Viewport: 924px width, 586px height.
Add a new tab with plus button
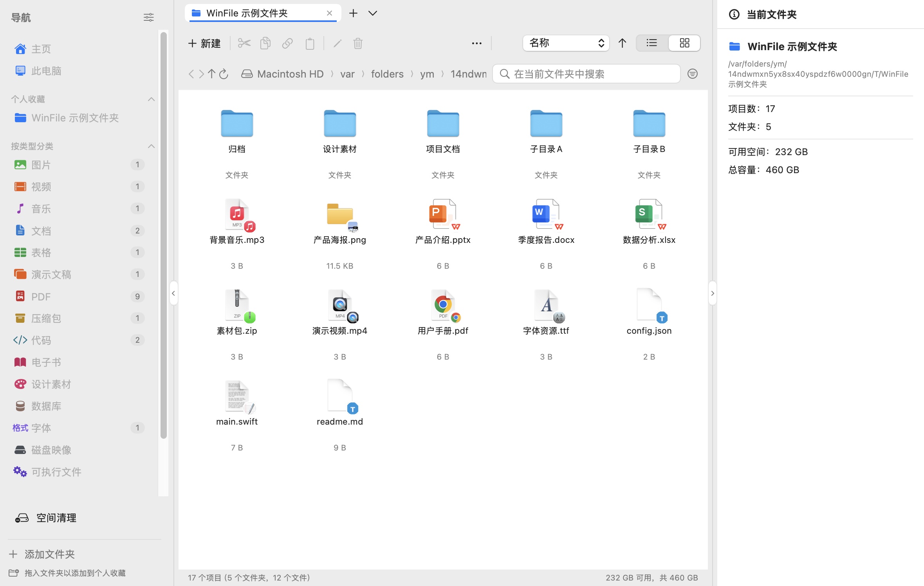[353, 13]
